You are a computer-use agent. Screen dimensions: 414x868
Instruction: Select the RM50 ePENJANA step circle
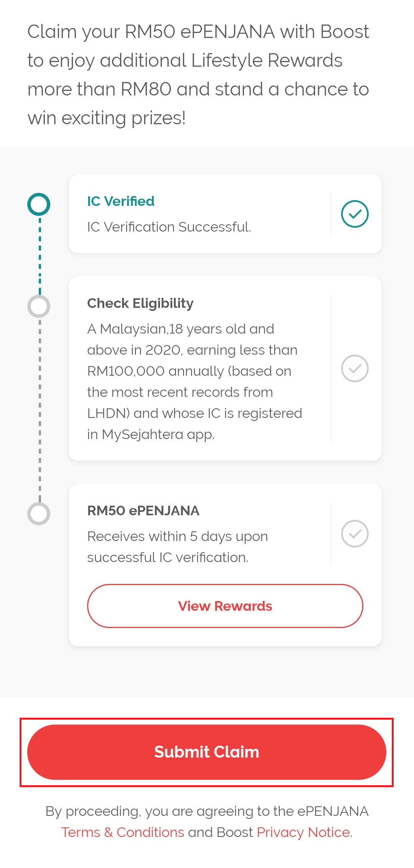(x=39, y=514)
